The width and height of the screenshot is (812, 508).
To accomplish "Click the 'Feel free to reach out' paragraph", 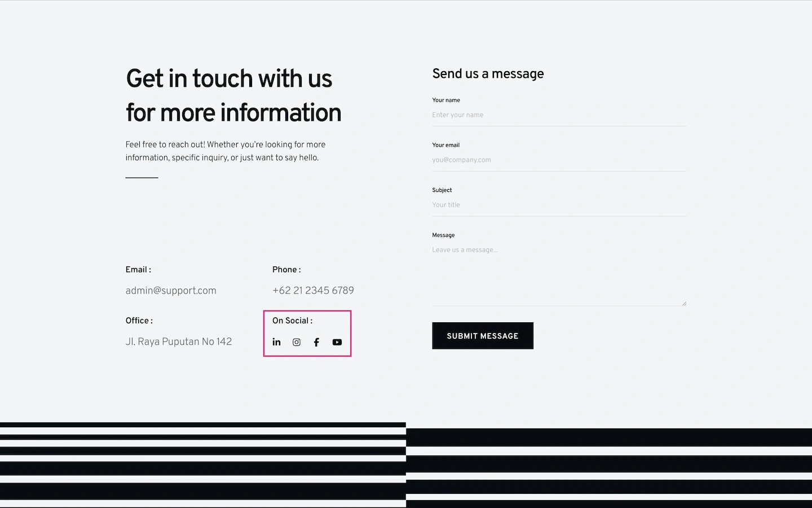I will click(x=225, y=151).
